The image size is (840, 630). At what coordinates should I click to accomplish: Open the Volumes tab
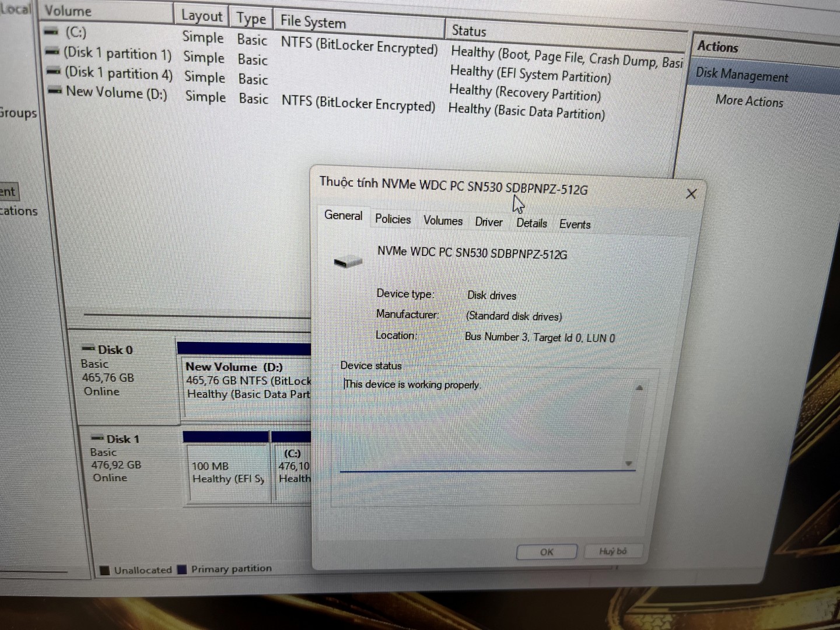tap(443, 220)
